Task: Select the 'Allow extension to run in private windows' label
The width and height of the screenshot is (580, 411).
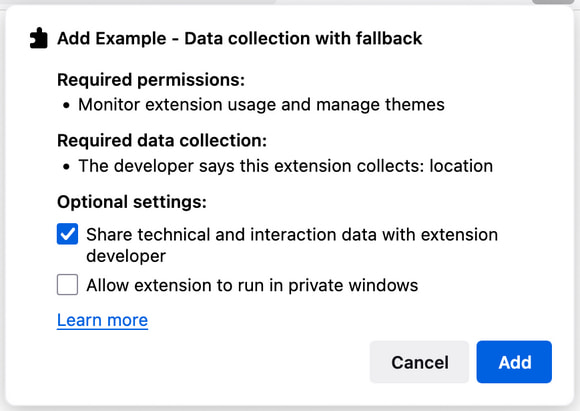Action: click(x=252, y=285)
